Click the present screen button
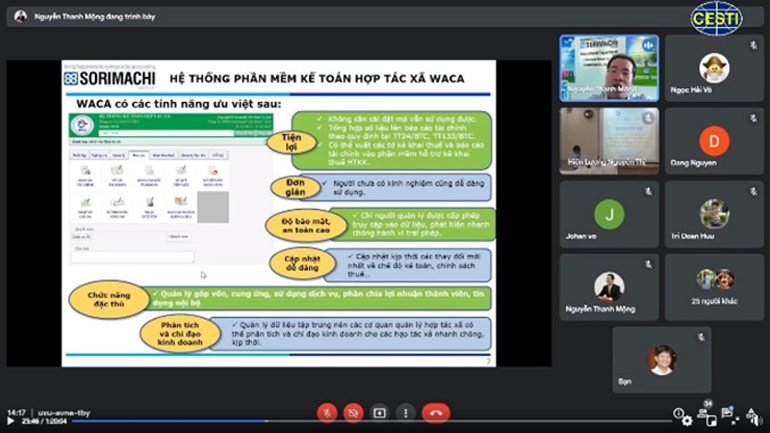The image size is (770, 433). pyautogui.click(x=380, y=413)
